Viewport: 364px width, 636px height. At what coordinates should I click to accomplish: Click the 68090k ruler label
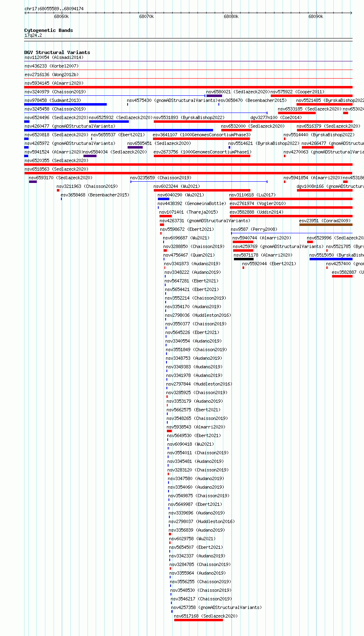(x=316, y=16)
